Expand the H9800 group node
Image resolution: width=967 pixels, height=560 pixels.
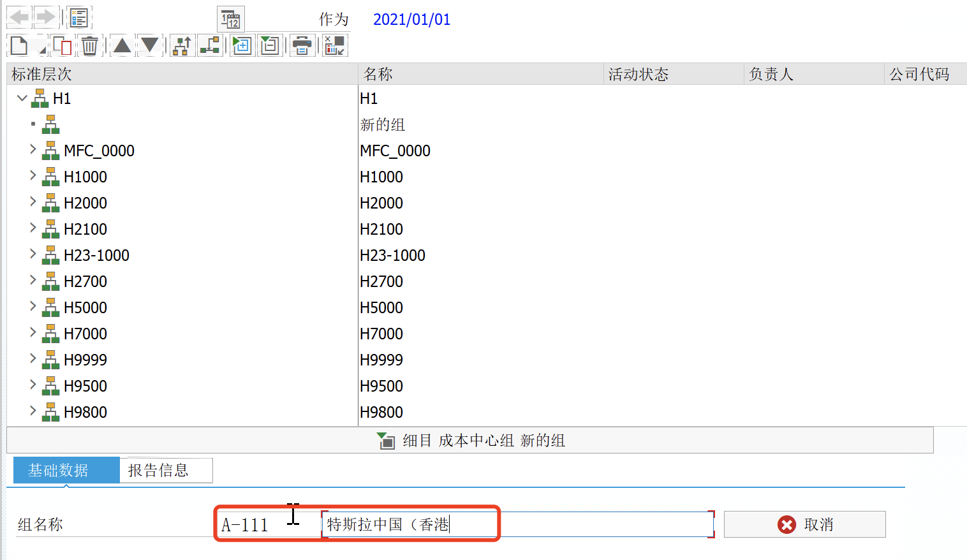click(33, 411)
